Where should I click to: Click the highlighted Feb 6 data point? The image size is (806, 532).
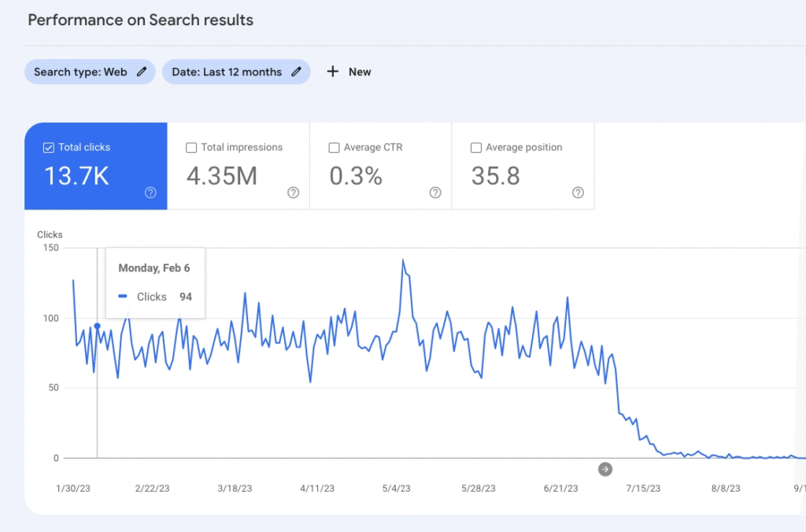97,326
